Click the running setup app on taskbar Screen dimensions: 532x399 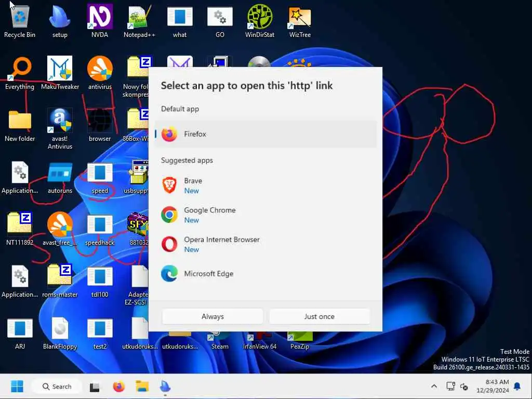click(x=165, y=387)
